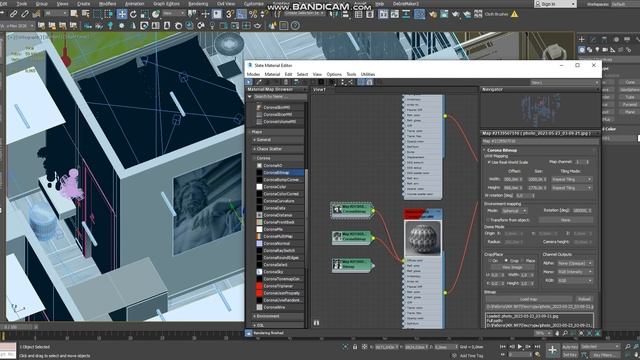Screen dimensions: 640x360
Task: Click the Reload button
Action: pyautogui.click(x=584, y=299)
